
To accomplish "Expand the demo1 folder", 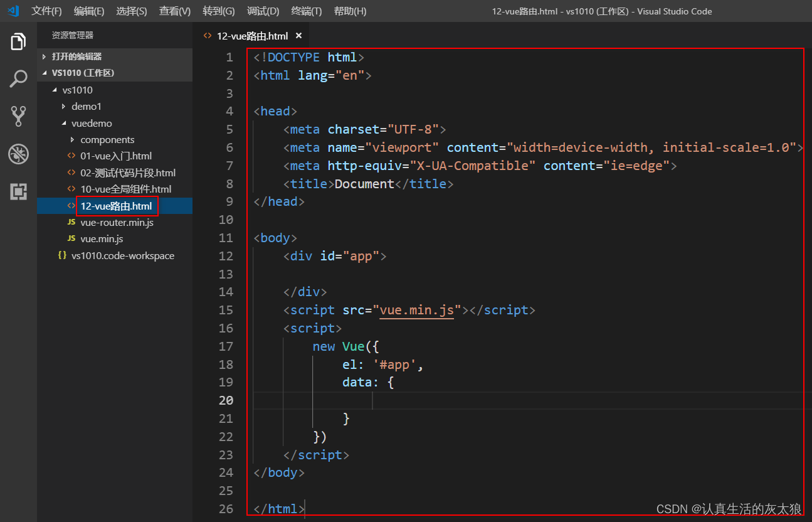I will tap(63, 106).
